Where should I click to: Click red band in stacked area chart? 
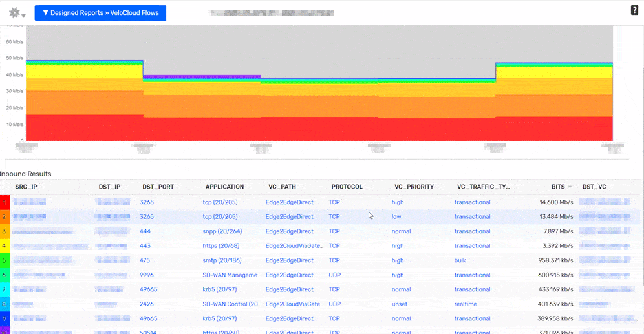click(x=319, y=129)
